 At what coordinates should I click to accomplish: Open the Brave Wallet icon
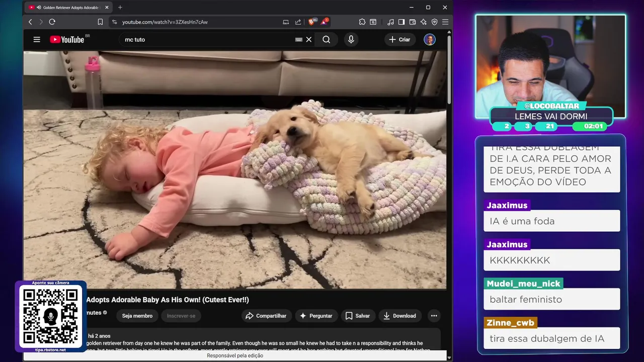point(413,22)
